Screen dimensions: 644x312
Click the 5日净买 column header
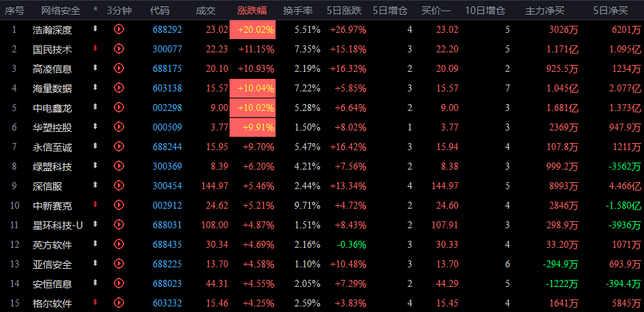[611, 10]
